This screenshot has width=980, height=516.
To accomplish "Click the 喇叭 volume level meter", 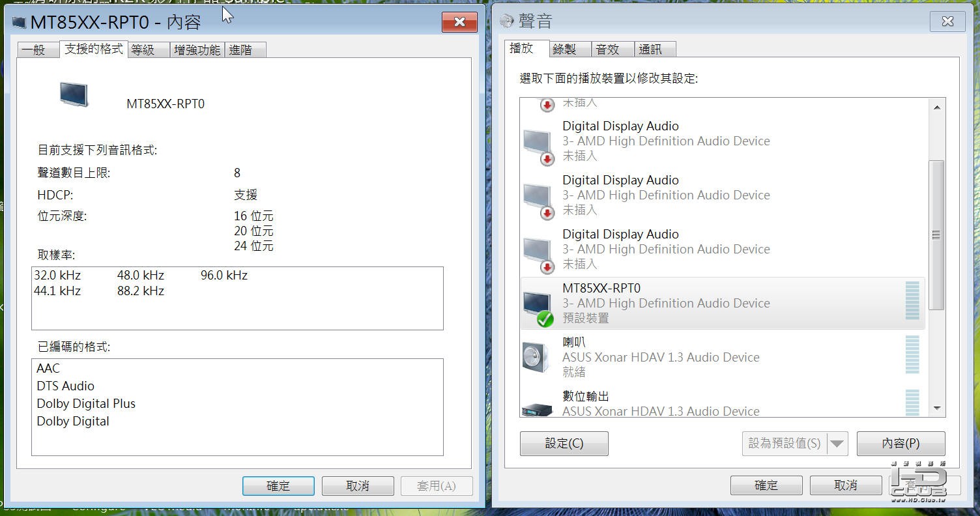I will point(912,354).
